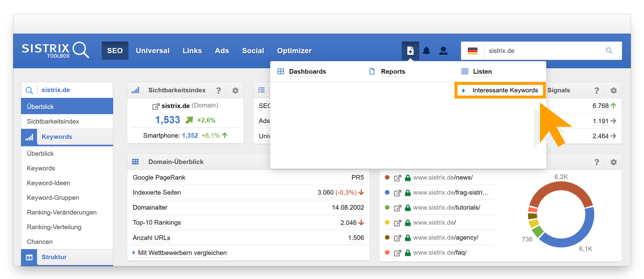This screenshot has height=279, width=644.
Task: Click the magnifier icon in domain search field
Action: [x=609, y=51]
